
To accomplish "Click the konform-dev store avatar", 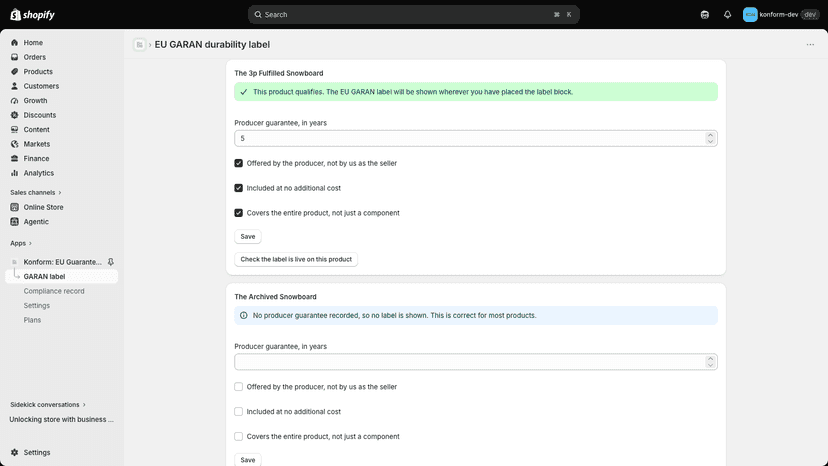I will [x=750, y=15].
